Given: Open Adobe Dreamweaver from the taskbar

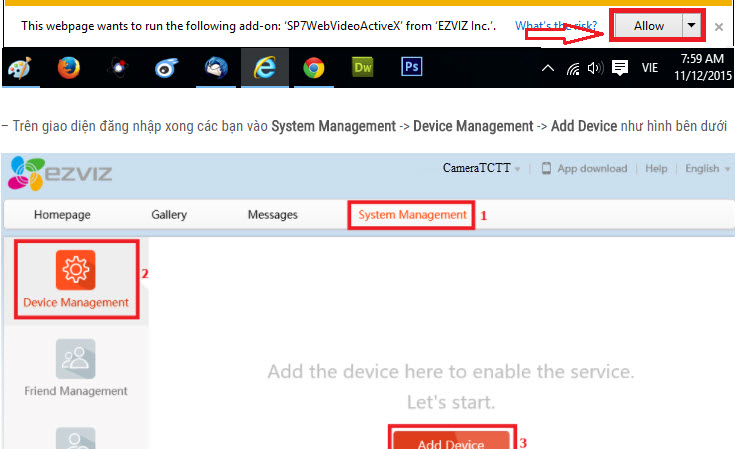Looking at the screenshot, I should (x=363, y=68).
